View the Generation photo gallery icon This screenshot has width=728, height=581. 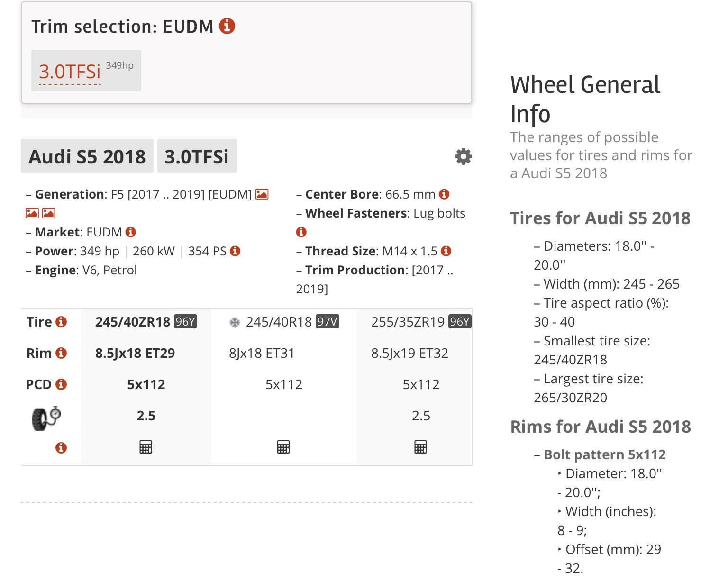tap(261, 194)
